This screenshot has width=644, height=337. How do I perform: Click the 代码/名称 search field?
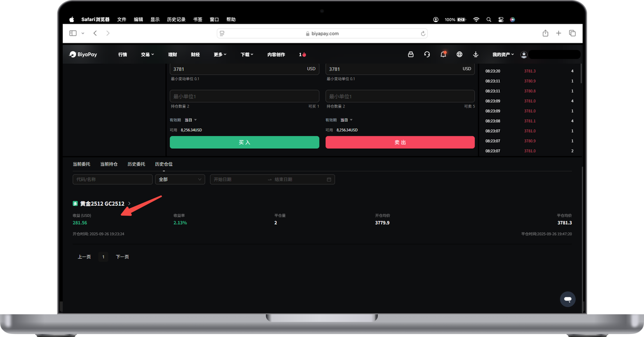(112, 180)
